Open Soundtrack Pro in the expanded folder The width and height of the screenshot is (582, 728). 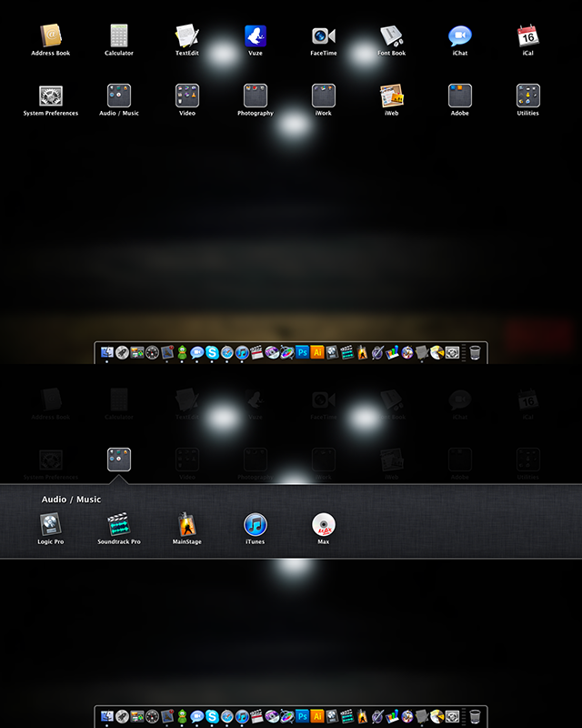point(119,525)
